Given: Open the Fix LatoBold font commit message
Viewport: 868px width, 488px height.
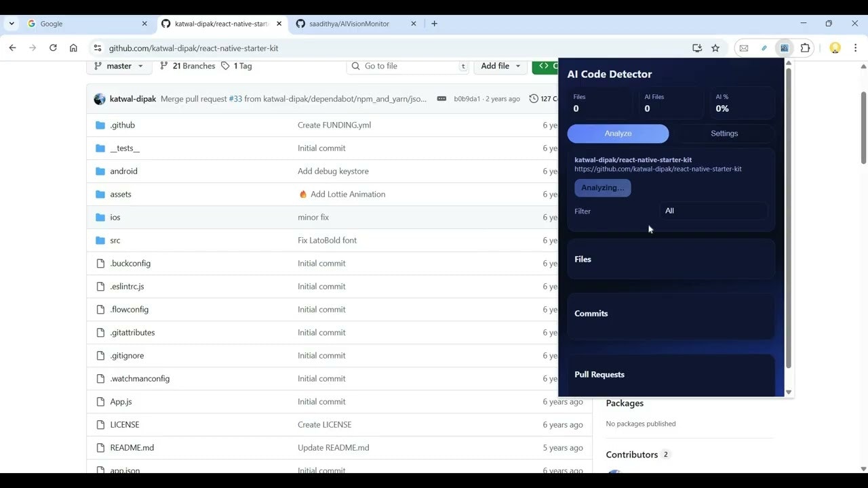Looking at the screenshot, I should pos(327,240).
